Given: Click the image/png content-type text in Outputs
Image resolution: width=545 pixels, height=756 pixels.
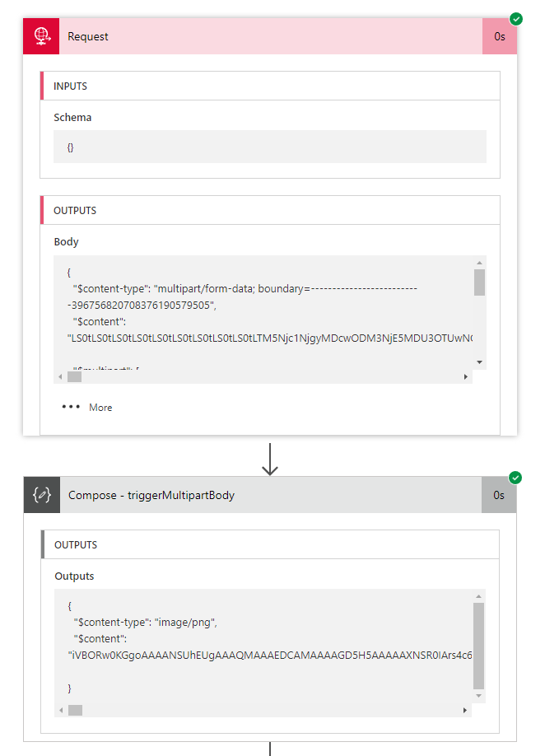Looking at the screenshot, I should [189, 623].
